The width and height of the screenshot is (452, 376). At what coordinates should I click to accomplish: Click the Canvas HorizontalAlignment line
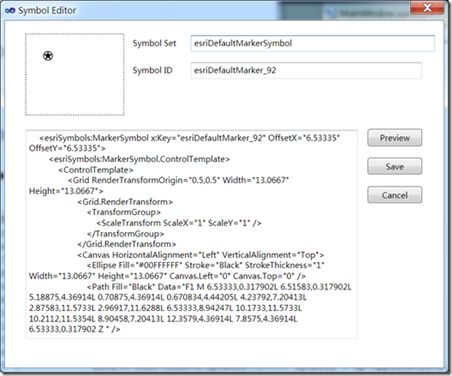click(x=201, y=255)
